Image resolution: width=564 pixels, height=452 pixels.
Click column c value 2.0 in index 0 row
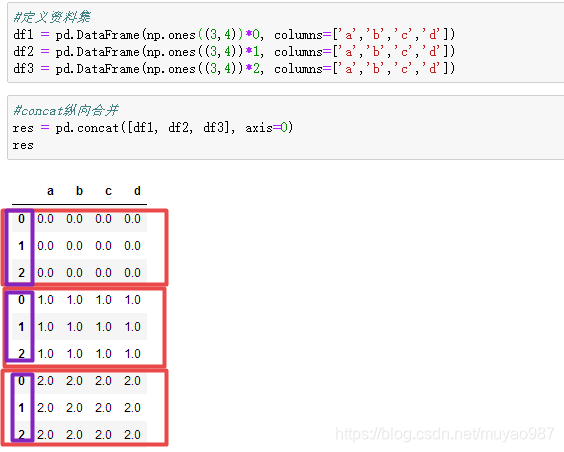[x=104, y=380]
